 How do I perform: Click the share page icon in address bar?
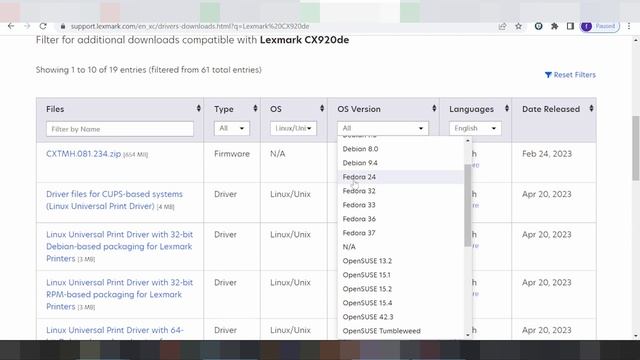tap(502, 26)
